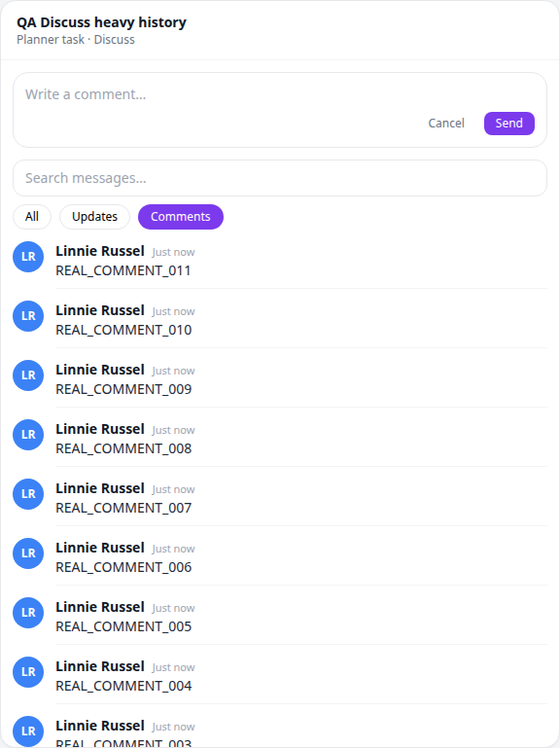
Task: Select the Comments filter tab
Action: pyautogui.click(x=181, y=217)
